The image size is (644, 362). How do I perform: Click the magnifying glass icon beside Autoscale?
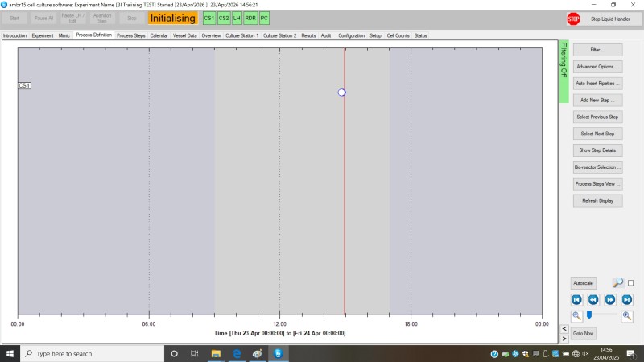(x=617, y=283)
